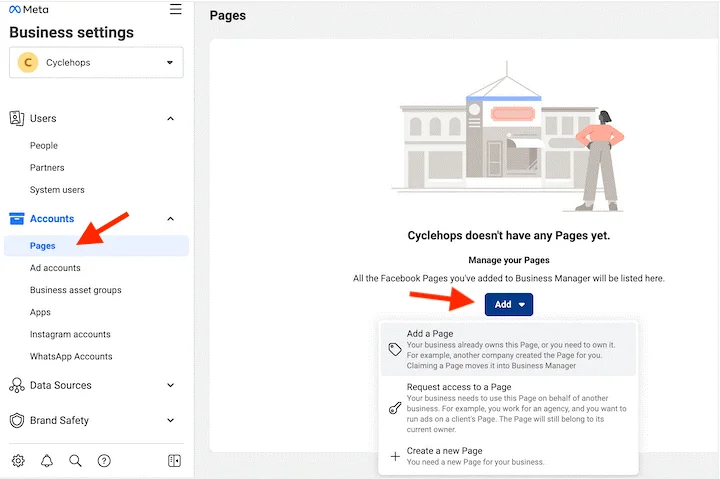The image size is (720, 479).
Task: Toggle the sidebar panel layout icon
Action: click(174, 461)
